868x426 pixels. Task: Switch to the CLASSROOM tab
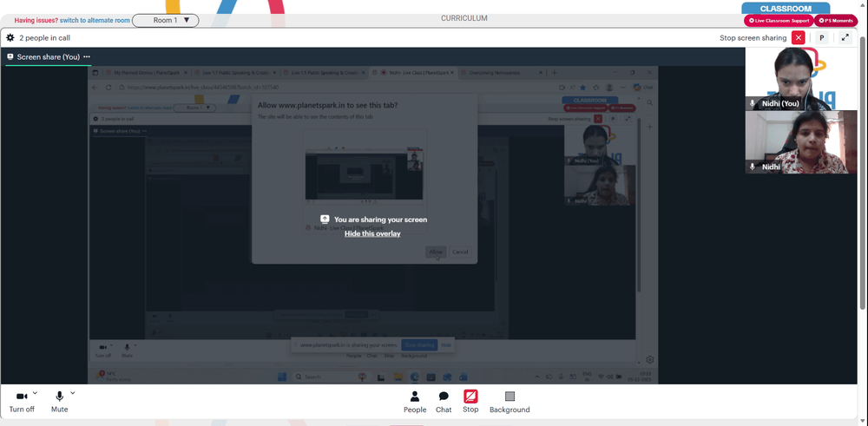[786, 9]
